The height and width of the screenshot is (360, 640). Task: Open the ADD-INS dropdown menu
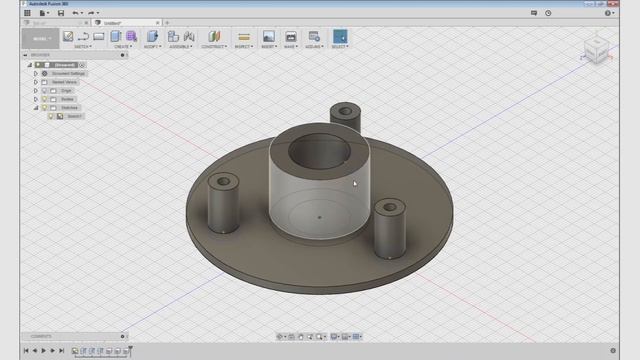[314, 47]
